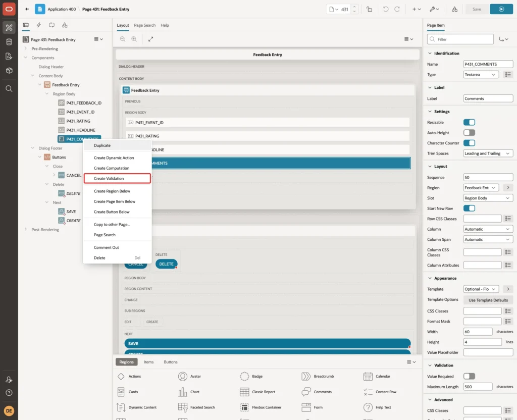This screenshot has height=420, width=517.
Task: Expand the Post-Rendering tree node
Action: pyautogui.click(x=25, y=230)
